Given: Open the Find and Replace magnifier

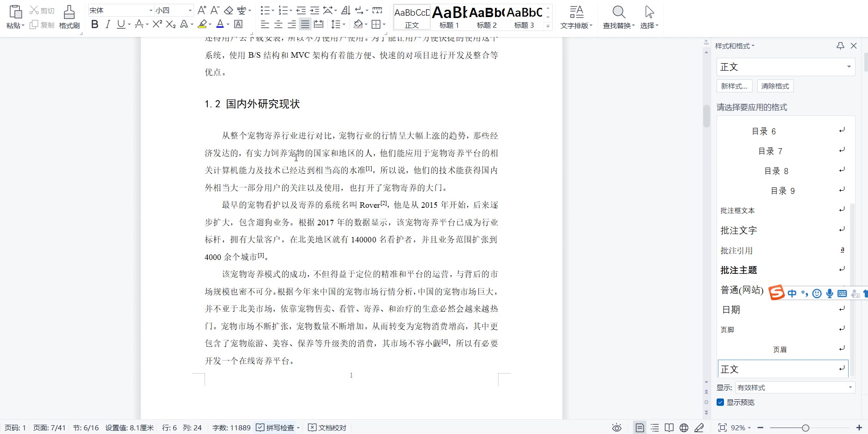Looking at the screenshot, I should click(x=619, y=12).
